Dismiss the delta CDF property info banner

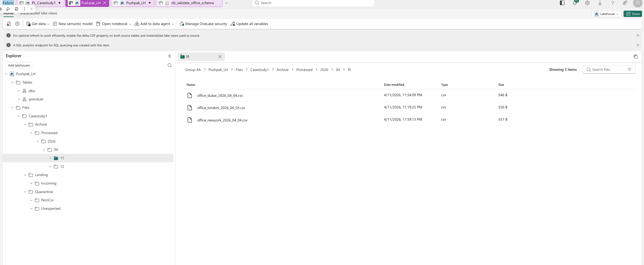point(638,35)
